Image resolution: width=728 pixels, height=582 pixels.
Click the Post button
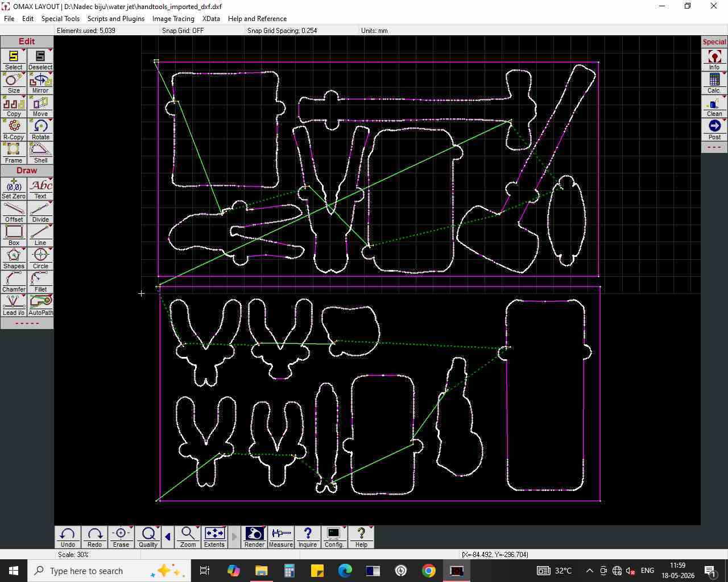(714, 130)
